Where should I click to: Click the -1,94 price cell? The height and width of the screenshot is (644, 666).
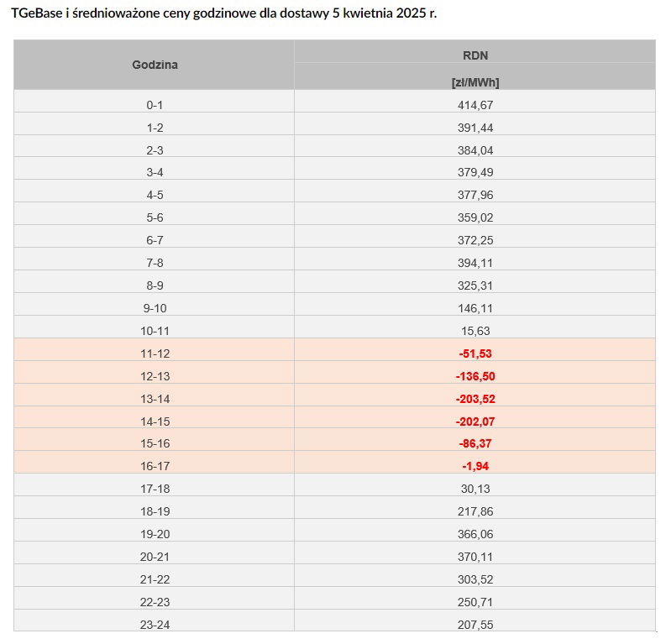tap(475, 466)
